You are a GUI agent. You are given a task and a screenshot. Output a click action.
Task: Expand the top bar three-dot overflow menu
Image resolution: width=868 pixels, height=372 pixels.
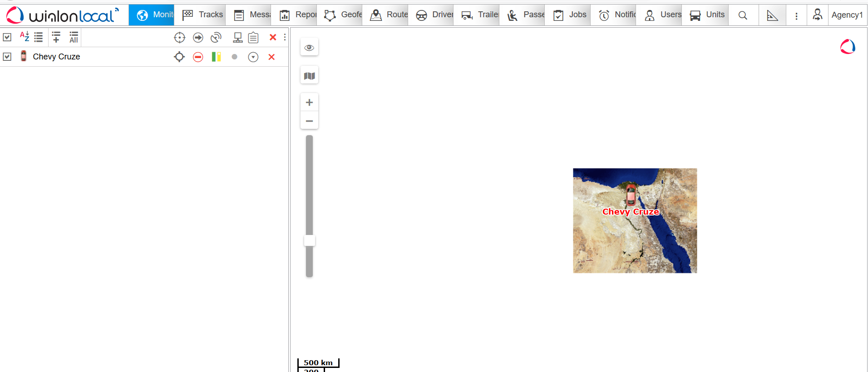click(796, 16)
